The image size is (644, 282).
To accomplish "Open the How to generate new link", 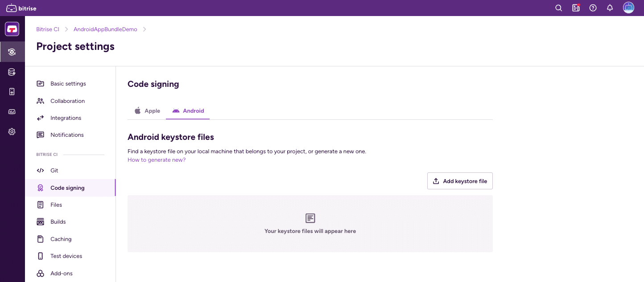I will pyautogui.click(x=157, y=159).
